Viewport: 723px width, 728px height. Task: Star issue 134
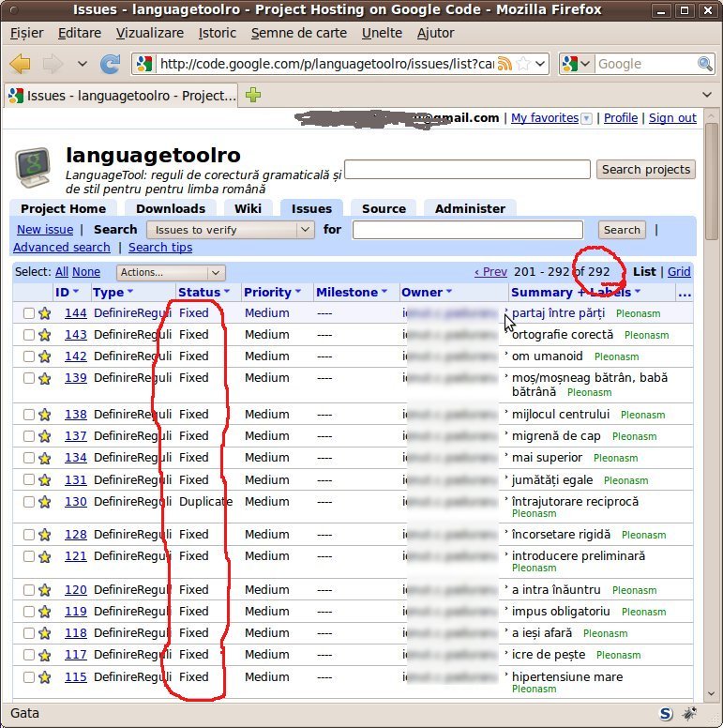pos(45,458)
